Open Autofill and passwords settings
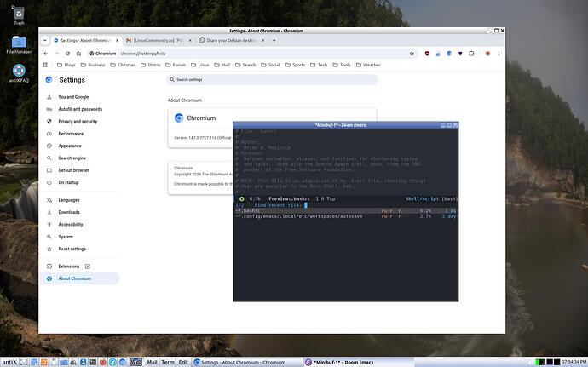The width and height of the screenshot is (588, 367). point(80,109)
